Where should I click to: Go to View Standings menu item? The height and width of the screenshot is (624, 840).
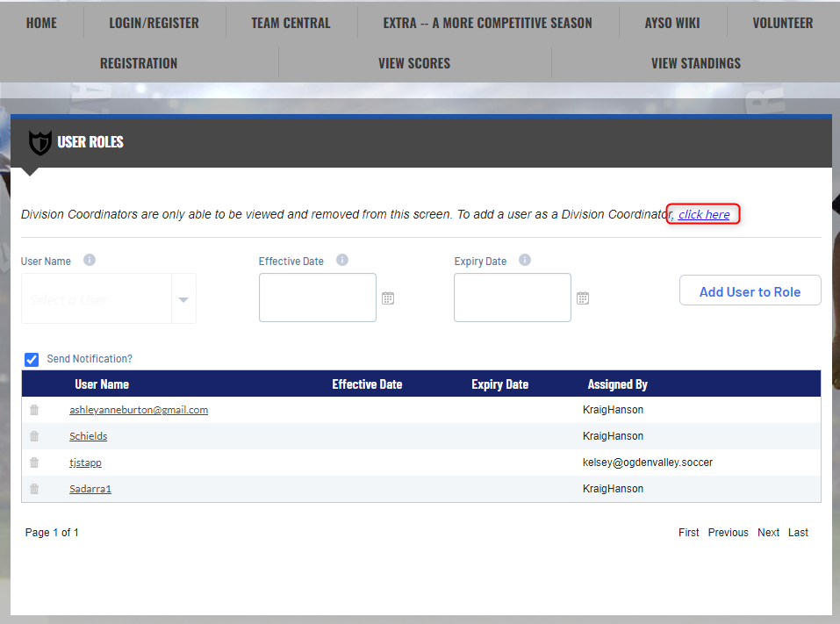click(695, 63)
